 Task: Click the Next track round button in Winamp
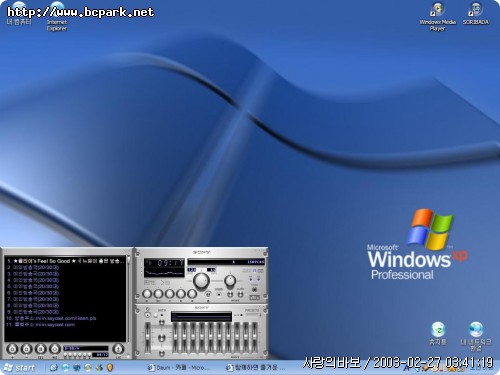[192, 294]
